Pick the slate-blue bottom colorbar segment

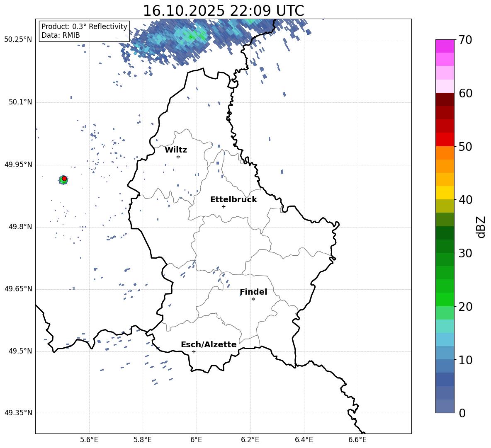[445, 406]
